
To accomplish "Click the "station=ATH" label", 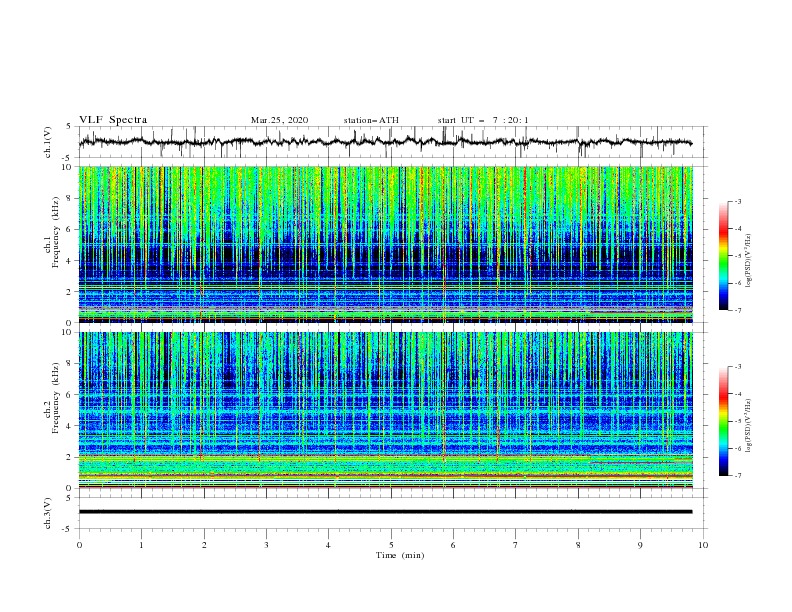I will point(371,120).
